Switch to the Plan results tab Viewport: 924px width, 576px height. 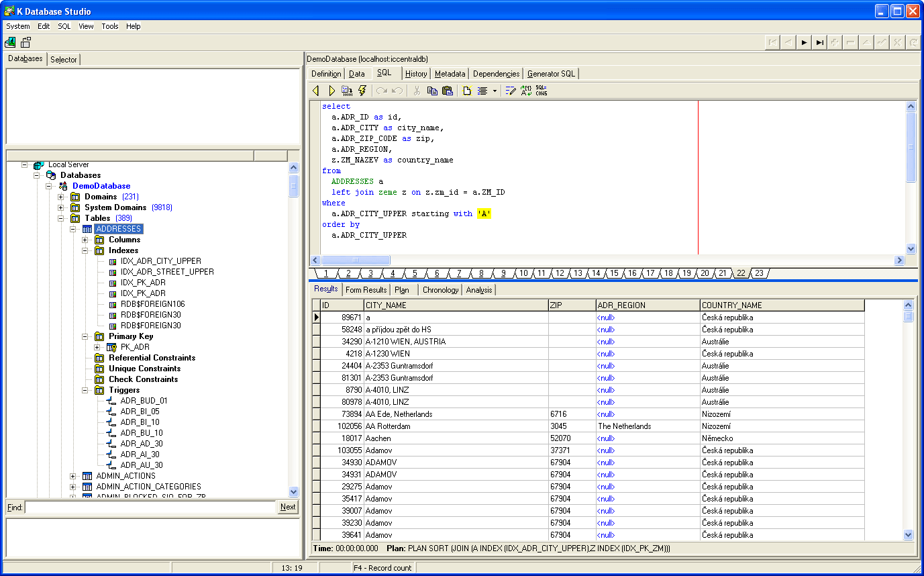click(x=401, y=289)
